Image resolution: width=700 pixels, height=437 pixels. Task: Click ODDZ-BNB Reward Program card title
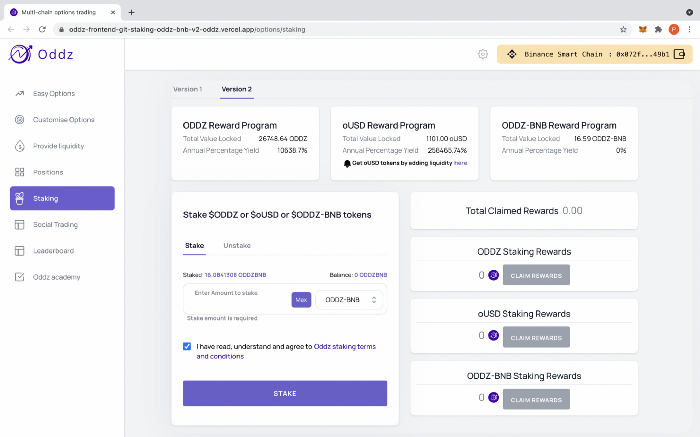tap(559, 125)
